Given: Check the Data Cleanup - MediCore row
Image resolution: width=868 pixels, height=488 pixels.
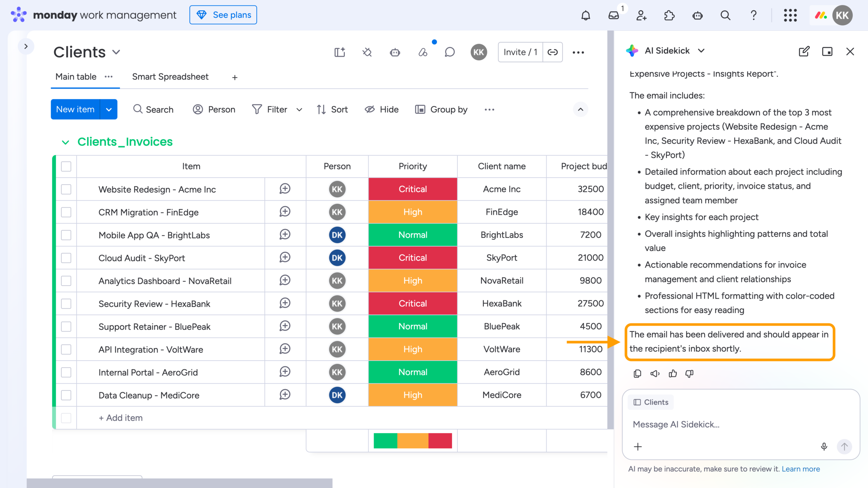Looking at the screenshot, I should pos(66,395).
